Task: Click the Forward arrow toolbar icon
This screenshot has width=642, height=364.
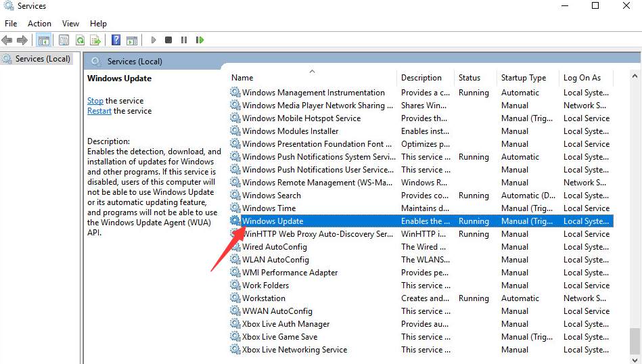Action: tap(22, 40)
